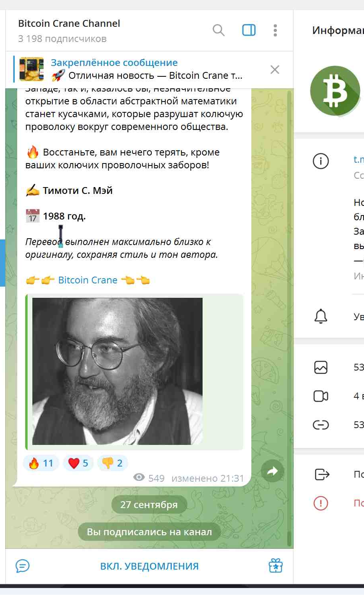Open shared links icon in sidebar
364x596 pixels.
click(x=321, y=425)
